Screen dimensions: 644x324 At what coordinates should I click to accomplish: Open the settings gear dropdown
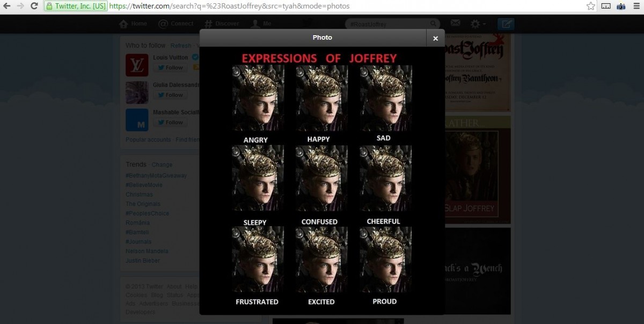tap(478, 24)
